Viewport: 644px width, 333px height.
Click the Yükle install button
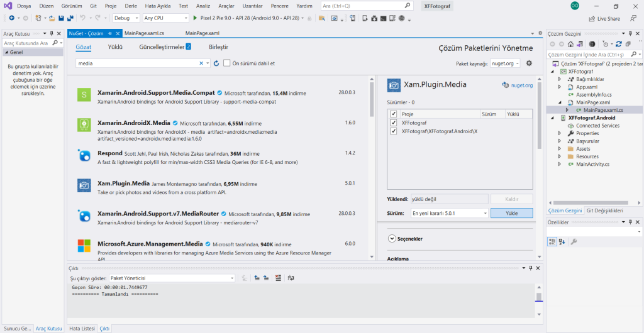(511, 214)
